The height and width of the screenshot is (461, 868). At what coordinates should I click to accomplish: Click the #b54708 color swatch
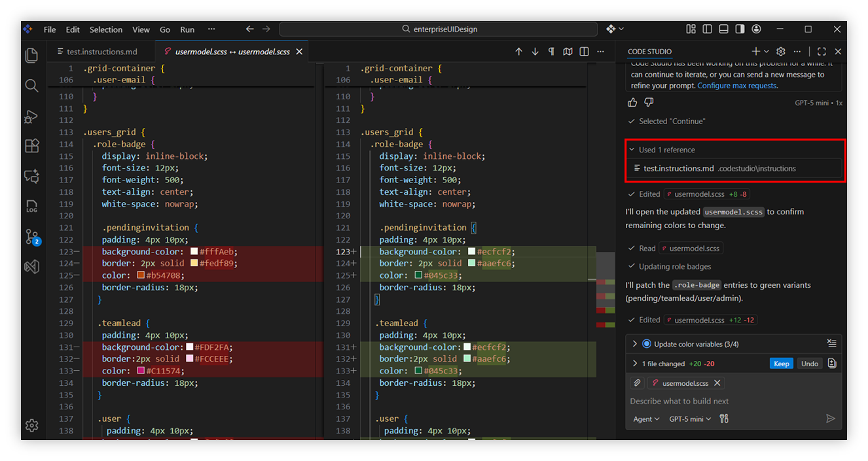(141, 275)
